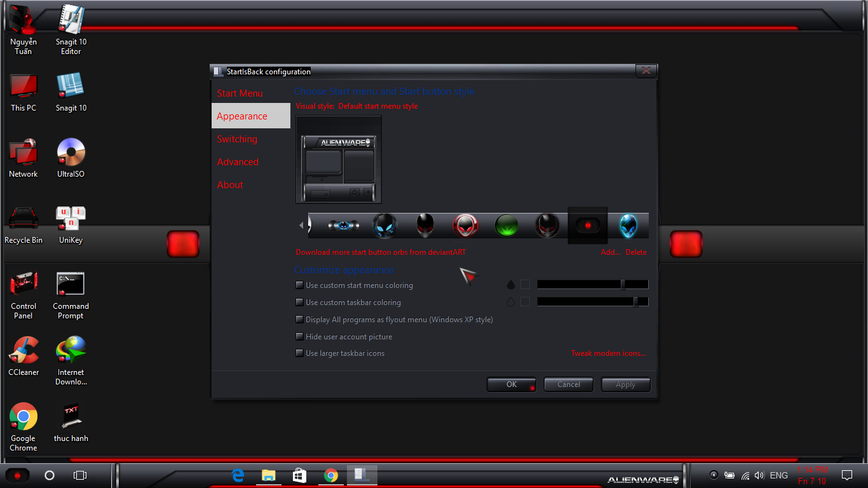Screen dimensions: 868x488
Task: Open Task View on the taskbar
Action: 80,475
